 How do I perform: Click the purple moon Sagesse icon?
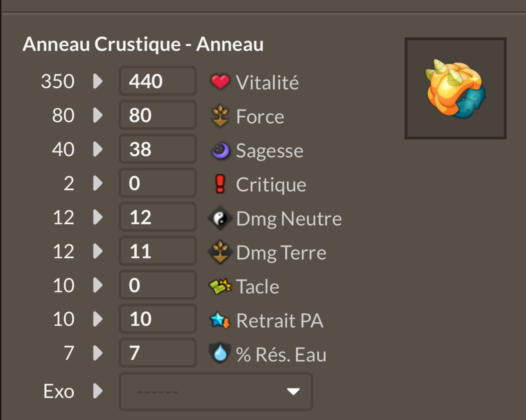pyautogui.click(x=220, y=150)
